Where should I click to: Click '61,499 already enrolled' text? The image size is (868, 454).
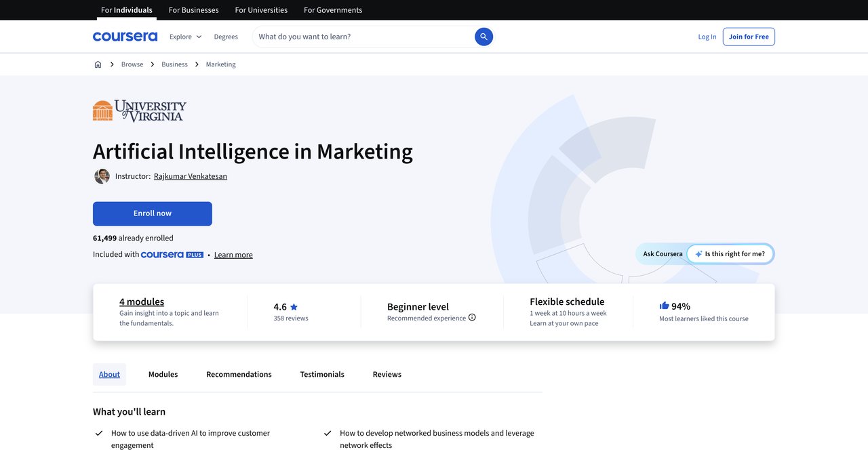133,238
